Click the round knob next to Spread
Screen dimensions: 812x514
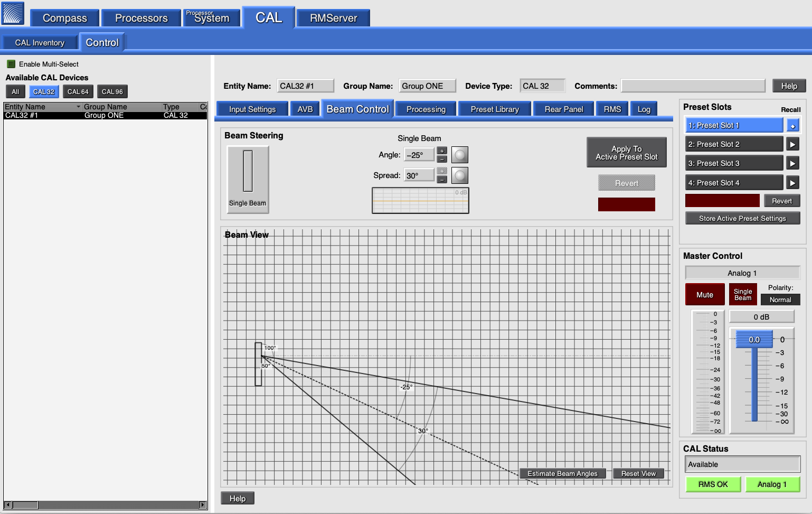pyautogui.click(x=460, y=175)
